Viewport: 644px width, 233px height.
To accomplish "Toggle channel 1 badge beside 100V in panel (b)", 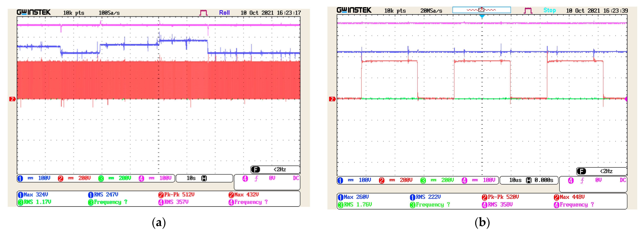I will click(340, 180).
